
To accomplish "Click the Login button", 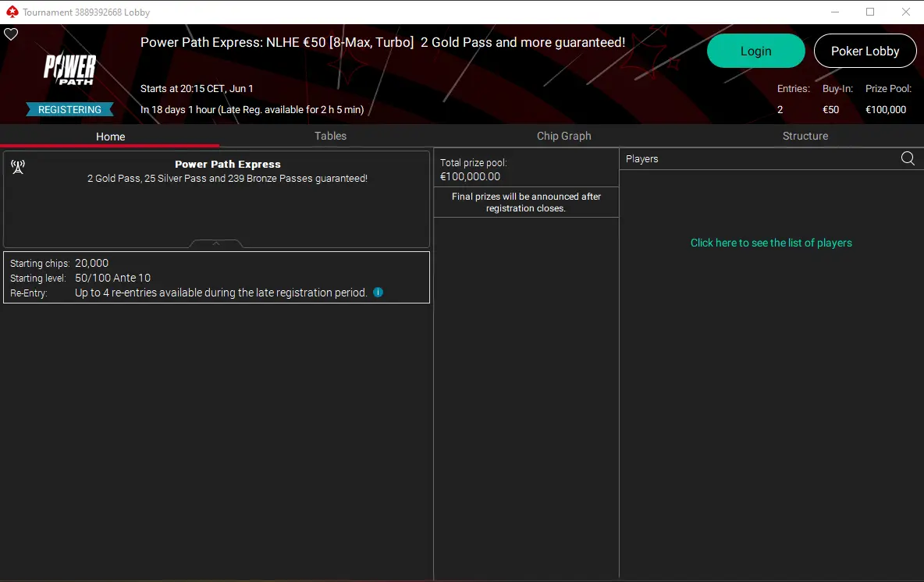I will coord(756,51).
